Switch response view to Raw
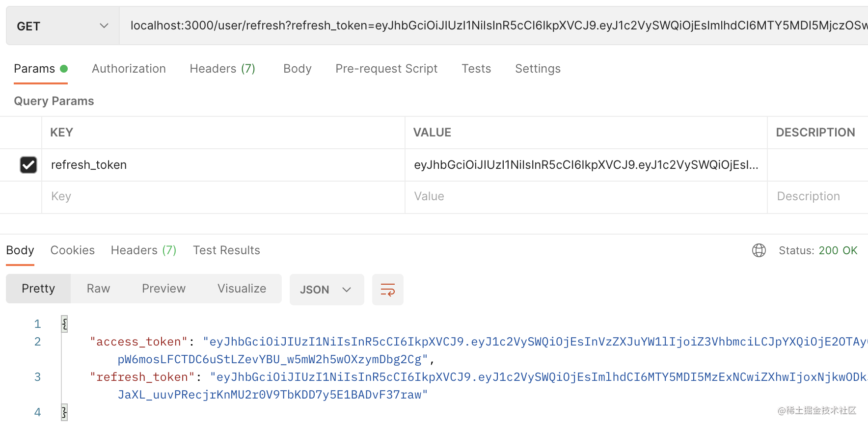 point(98,289)
